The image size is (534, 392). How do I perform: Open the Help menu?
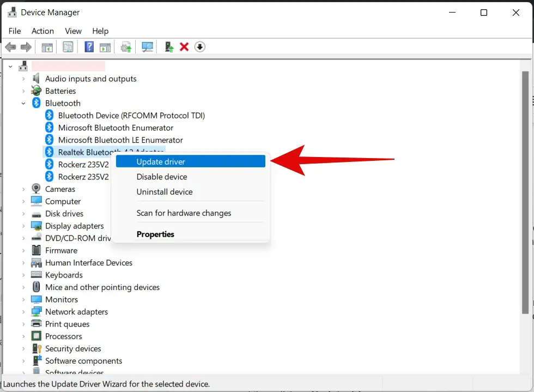click(100, 31)
